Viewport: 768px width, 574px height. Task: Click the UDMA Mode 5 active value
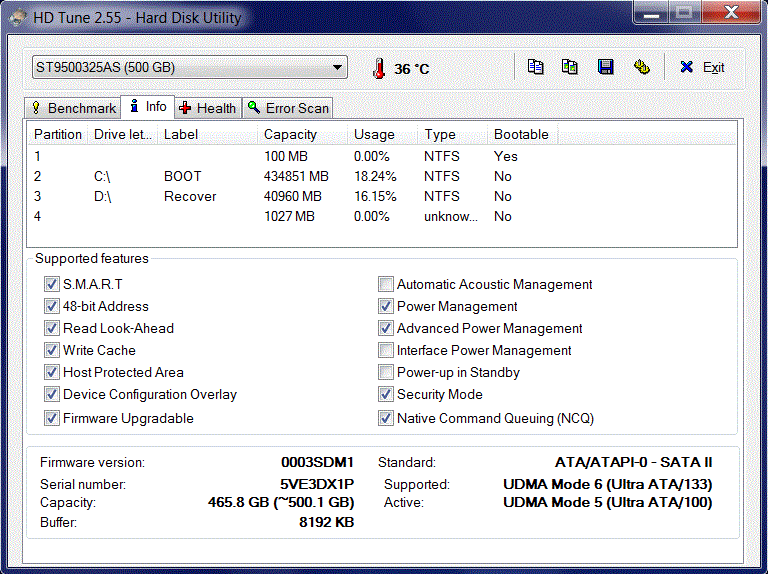click(607, 502)
